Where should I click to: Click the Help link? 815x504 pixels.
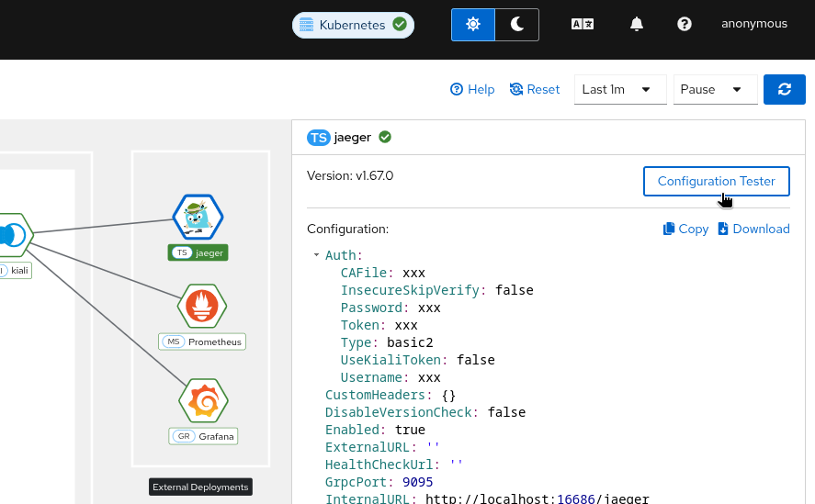tap(472, 89)
